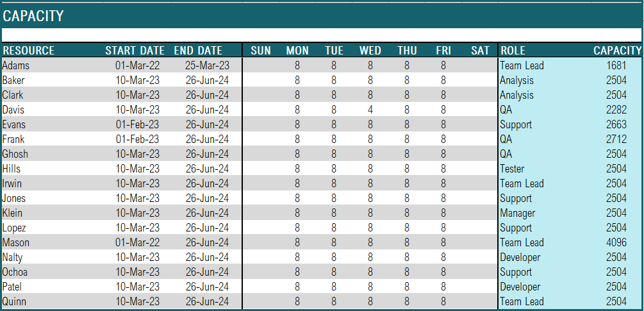Select Evans start date 01-Feb-23
The width and height of the screenshot is (644, 311).
tap(138, 124)
